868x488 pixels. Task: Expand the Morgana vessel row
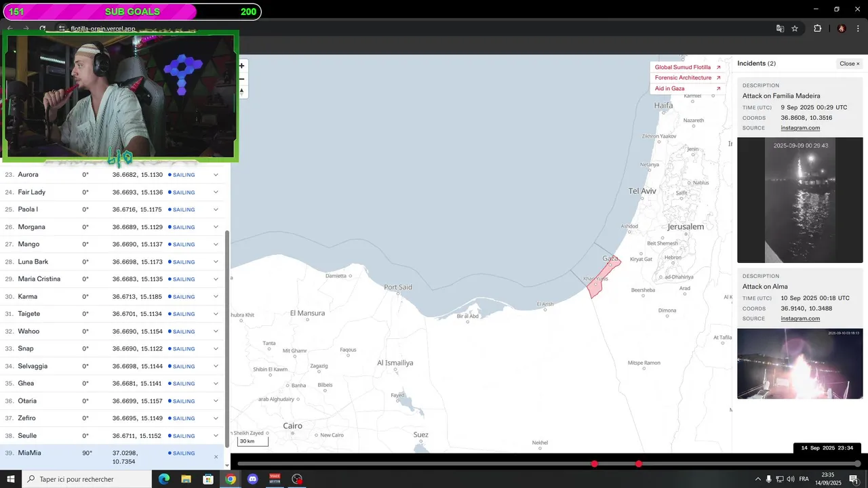click(x=216, y=227)
